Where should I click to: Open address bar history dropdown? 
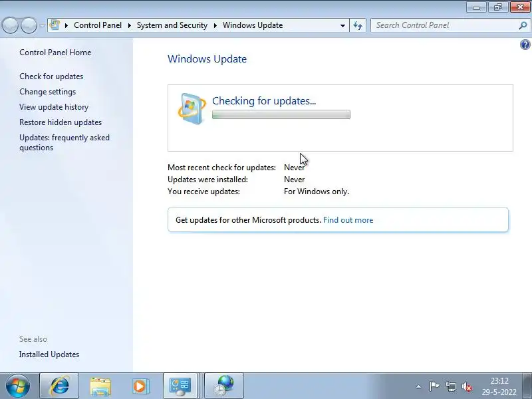342,25
